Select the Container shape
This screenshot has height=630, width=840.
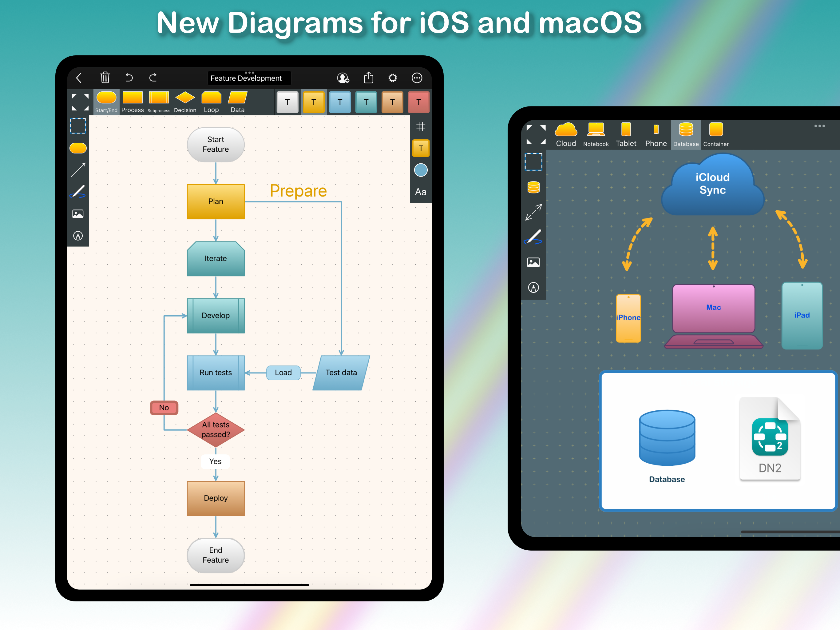[x=716, y=135]
